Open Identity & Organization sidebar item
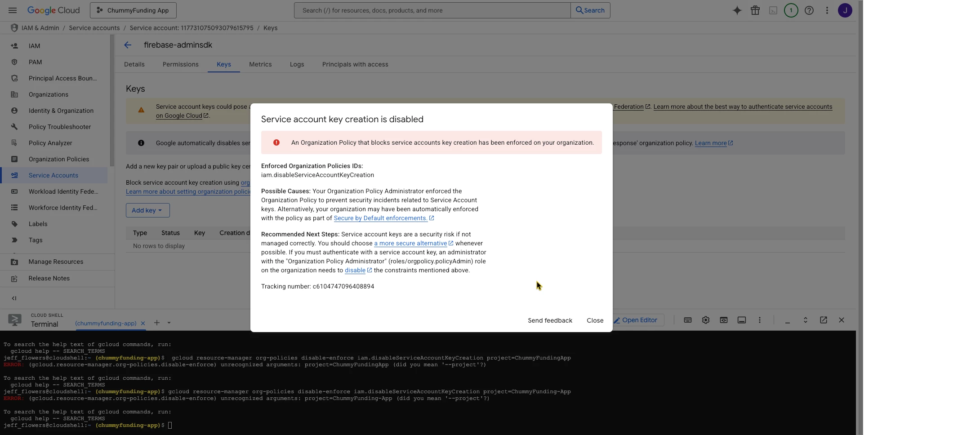 tap(54, 111)
